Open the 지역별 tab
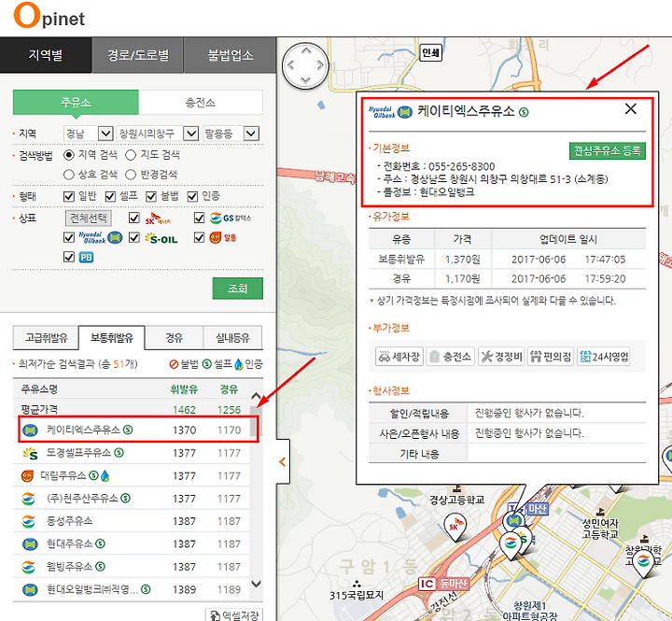 click(46, 55)
